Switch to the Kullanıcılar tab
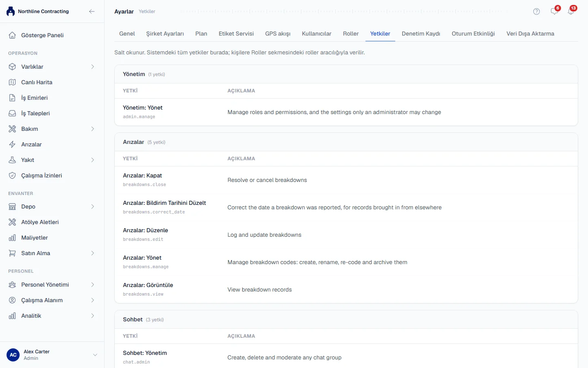 coord(316,34)
